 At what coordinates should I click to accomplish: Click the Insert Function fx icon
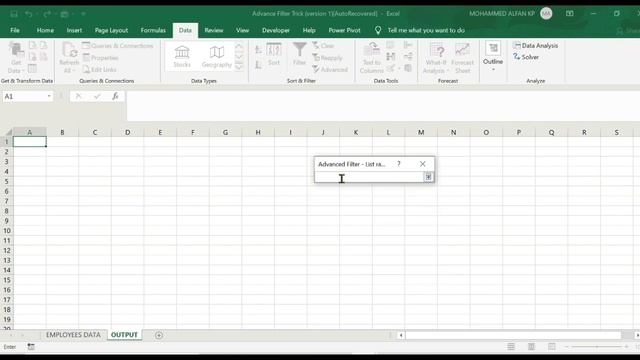[116, 96]
